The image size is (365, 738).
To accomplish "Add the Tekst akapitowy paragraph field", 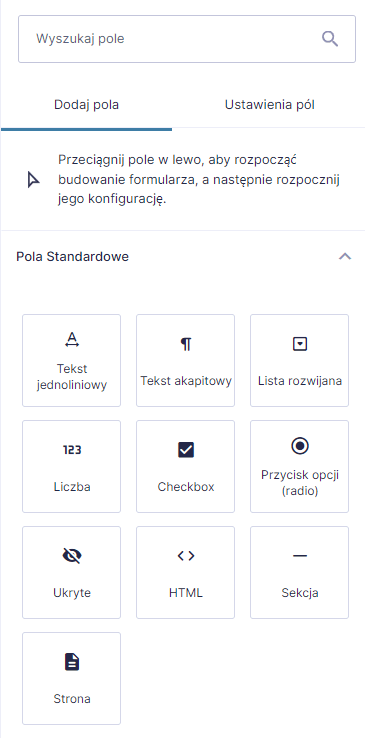I will pos(185,361).
